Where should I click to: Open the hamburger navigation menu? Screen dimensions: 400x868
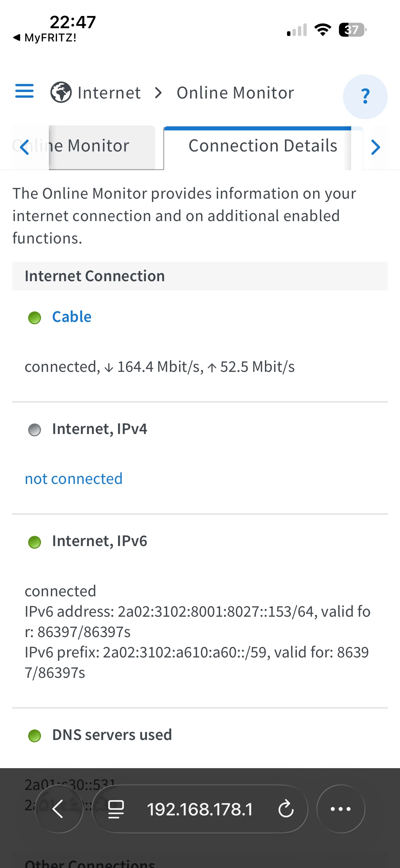(24, 91)
